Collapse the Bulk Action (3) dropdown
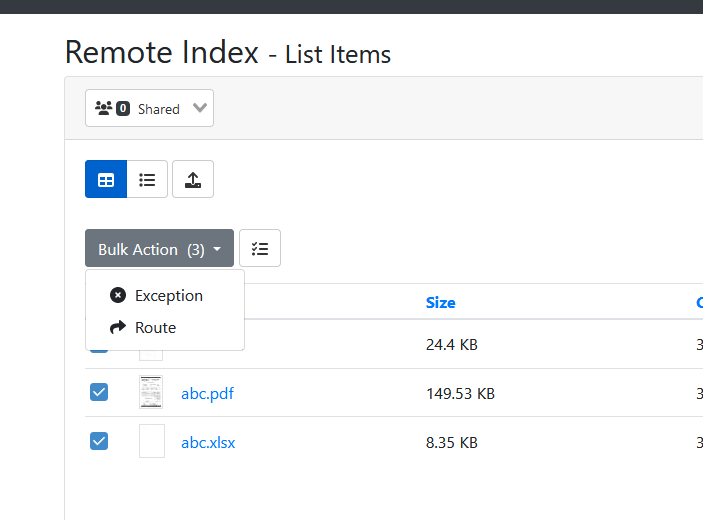 click(159, 249)
